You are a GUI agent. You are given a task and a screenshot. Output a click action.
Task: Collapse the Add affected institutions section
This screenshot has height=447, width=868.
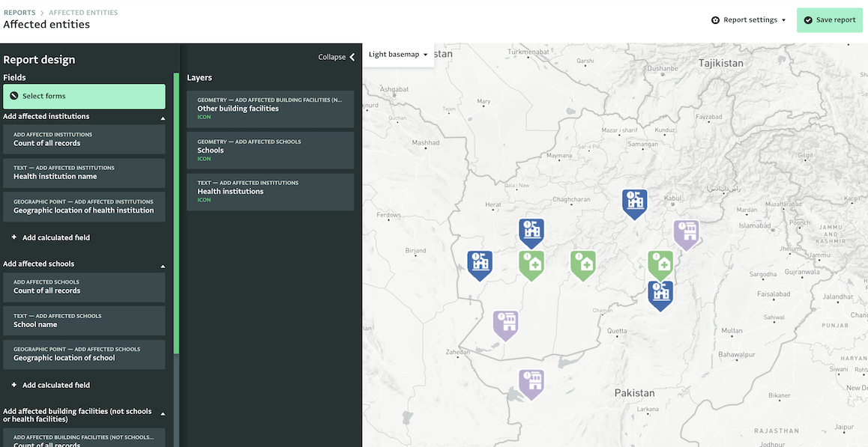coord(163,118)
